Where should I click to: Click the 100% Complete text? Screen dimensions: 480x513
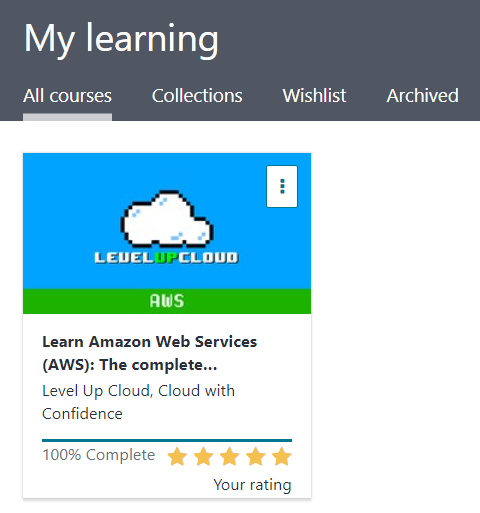(99, 455)
